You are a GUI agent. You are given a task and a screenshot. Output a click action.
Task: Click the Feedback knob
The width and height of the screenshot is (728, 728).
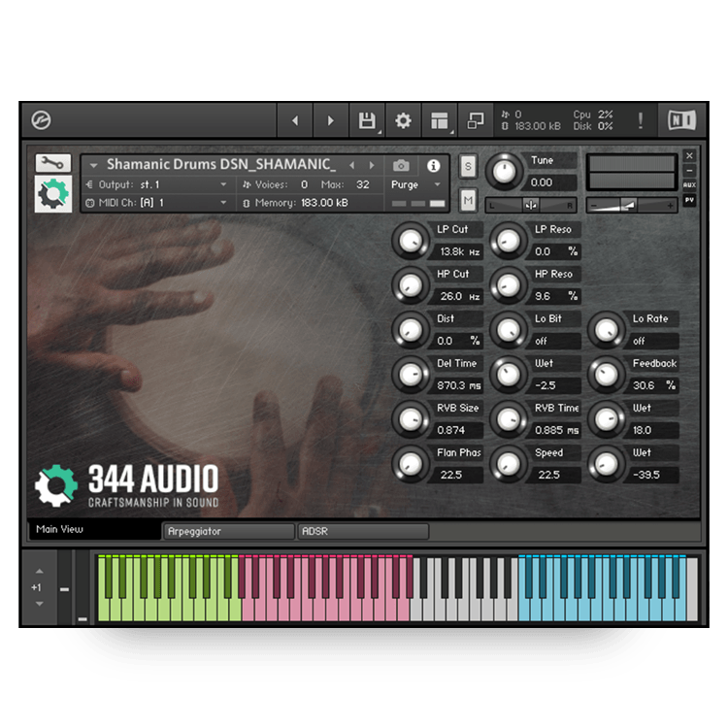[607, 375]
